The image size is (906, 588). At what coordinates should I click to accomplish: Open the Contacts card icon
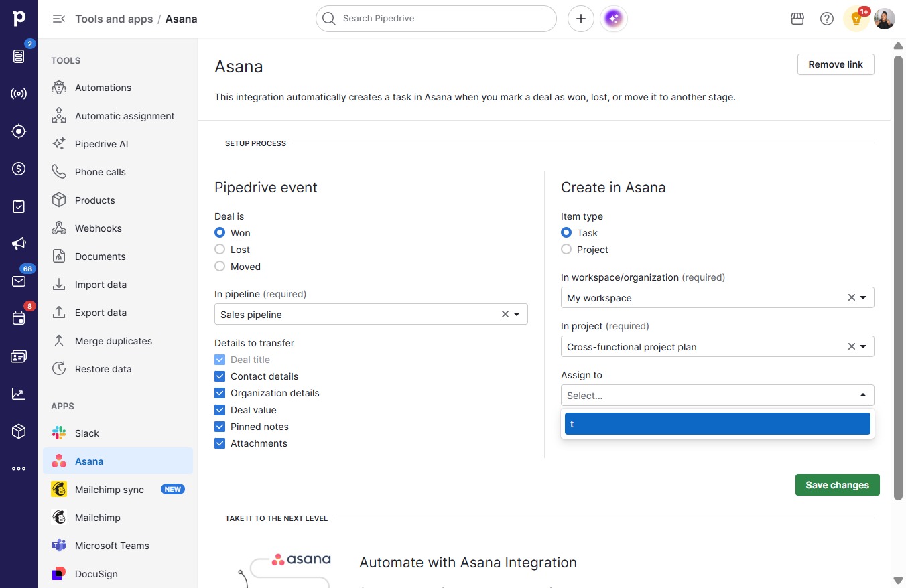pyautogui.click(x=19, y=356)
